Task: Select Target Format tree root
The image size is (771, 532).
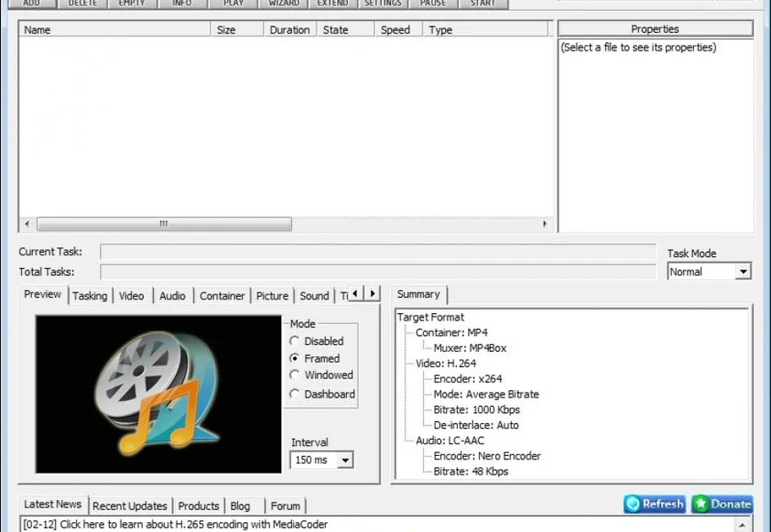Action: pyautogui.click(x=430, y=317)
